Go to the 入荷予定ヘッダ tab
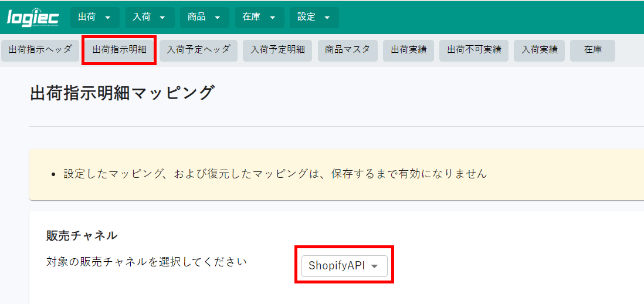The width and height of the screenshot is (644, 304). (x=198, y=50)
